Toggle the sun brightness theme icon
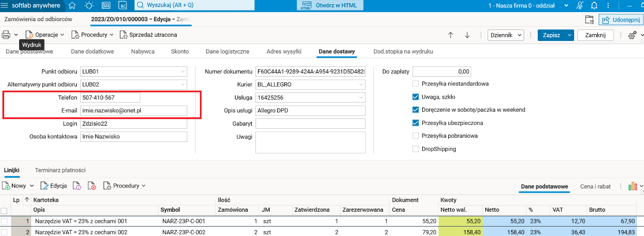Screen dimensions: 644x236 [x=89, y=6]
